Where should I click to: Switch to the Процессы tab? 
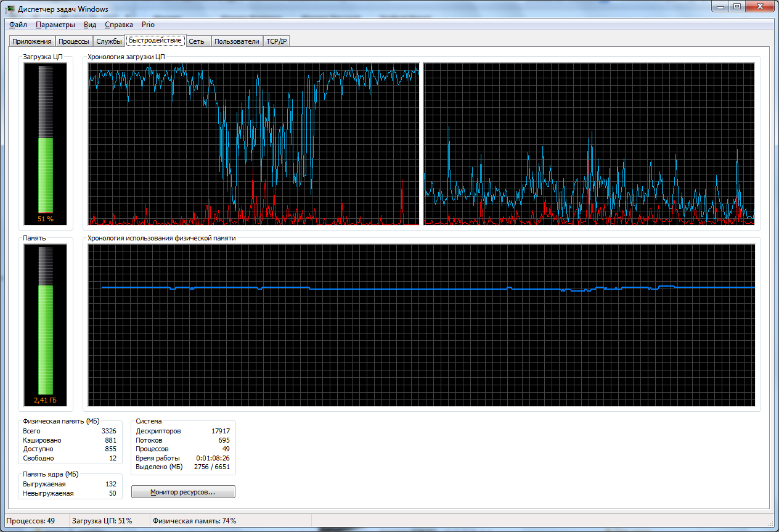pos(74,41)
